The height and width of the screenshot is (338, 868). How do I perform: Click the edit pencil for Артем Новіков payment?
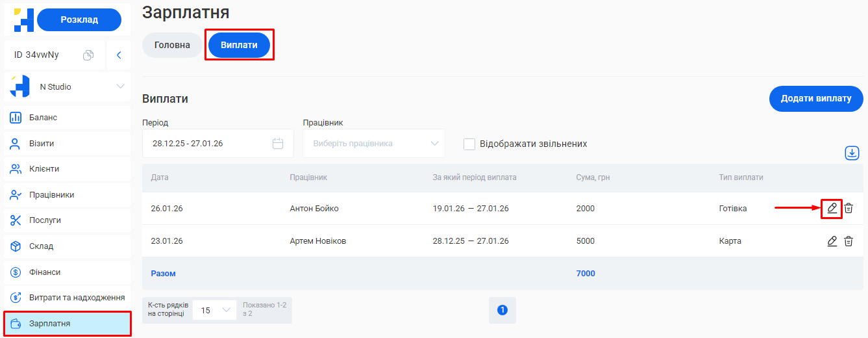point(832,241)
